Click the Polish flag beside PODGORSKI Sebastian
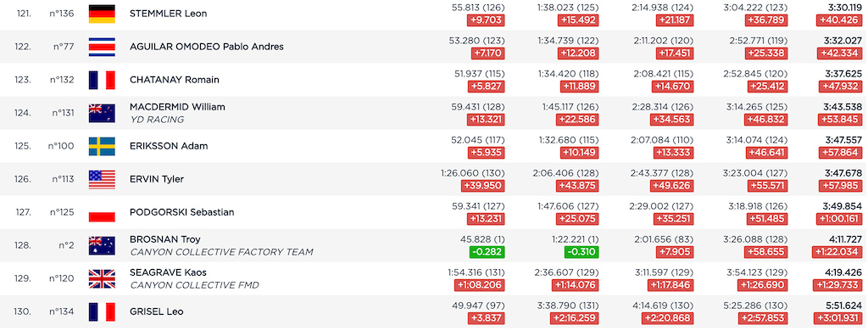 coord(102,212)
